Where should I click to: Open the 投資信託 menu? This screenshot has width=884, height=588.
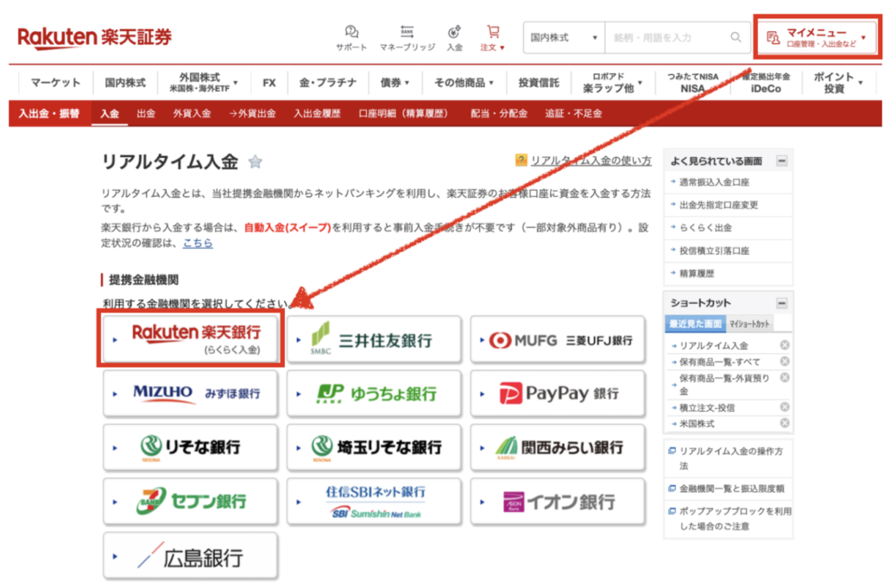tap(539, 82)
